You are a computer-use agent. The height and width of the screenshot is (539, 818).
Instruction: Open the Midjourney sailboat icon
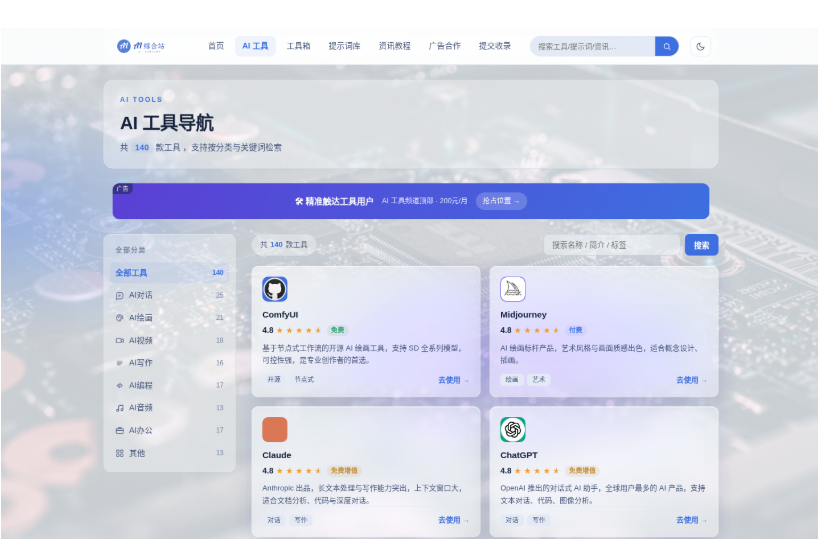(x=513, y=289)
